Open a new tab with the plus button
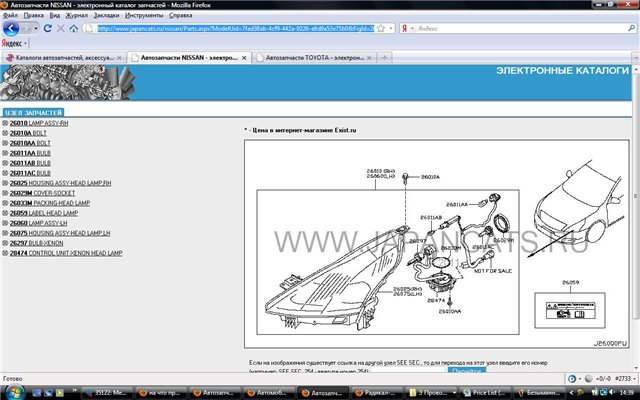Image resolution: width=640 pixels, height=400 pixels. tap(384, 58)
